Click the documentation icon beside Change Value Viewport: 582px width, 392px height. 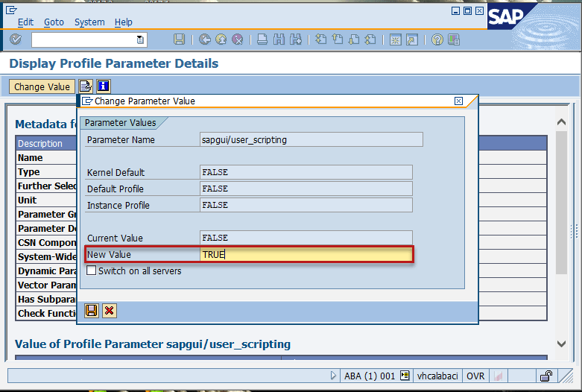click(x=86, y=86)
